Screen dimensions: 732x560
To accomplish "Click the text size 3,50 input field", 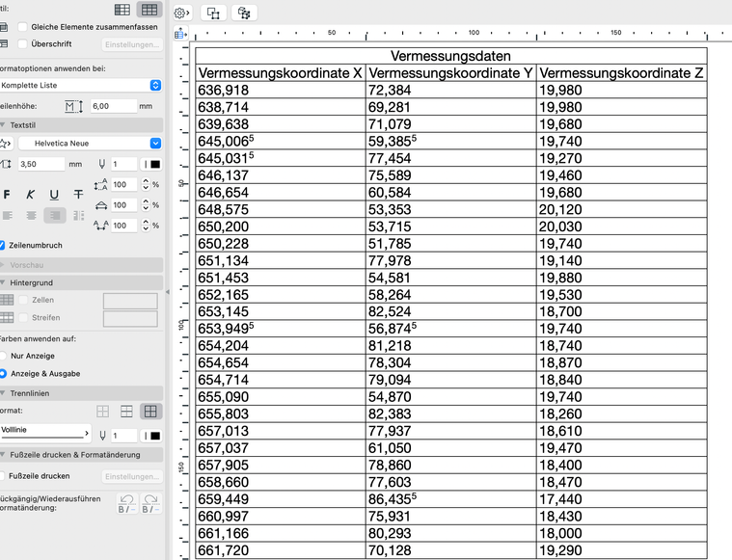I will point(41,164).
